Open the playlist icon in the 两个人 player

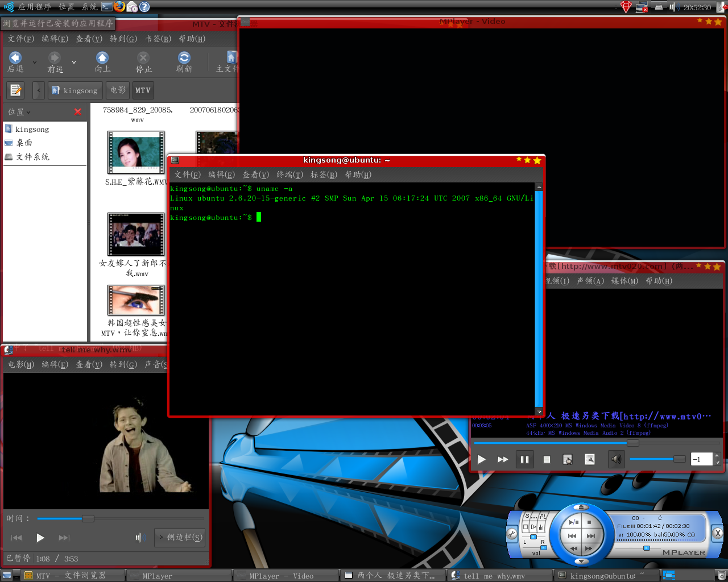click(568, 459)
